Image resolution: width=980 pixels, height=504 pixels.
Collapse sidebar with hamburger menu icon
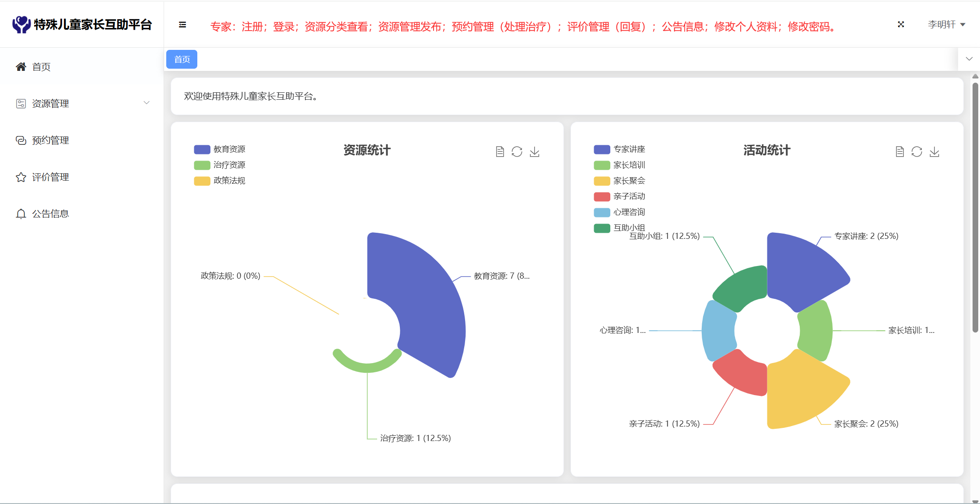(x=182, y=25)
